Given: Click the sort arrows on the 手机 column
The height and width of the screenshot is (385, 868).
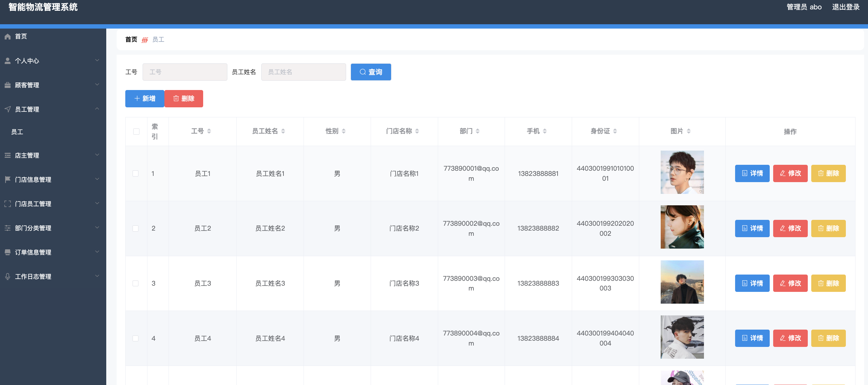Looking at the screenshot, I should (545, 131).
